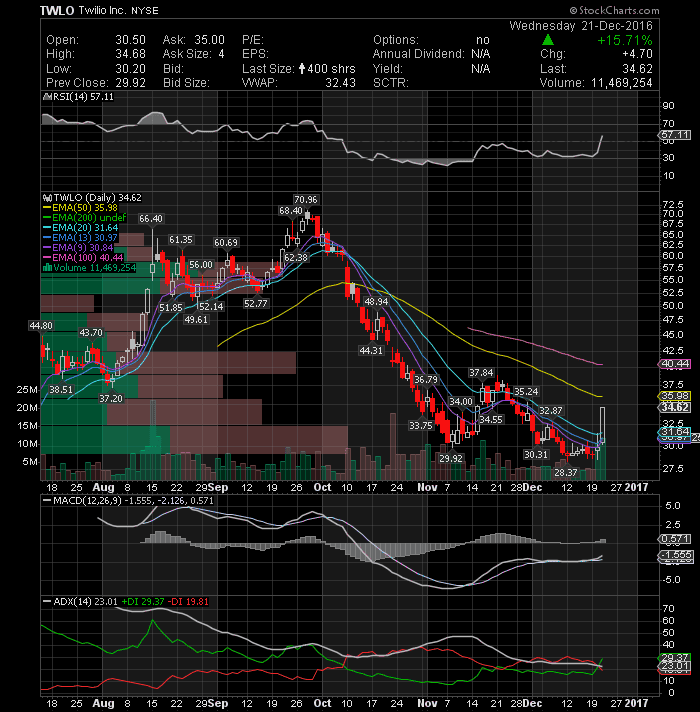The image size is (700, 712).
Task: Click the 28.37 lowest price label
Action: pos(565,473)
